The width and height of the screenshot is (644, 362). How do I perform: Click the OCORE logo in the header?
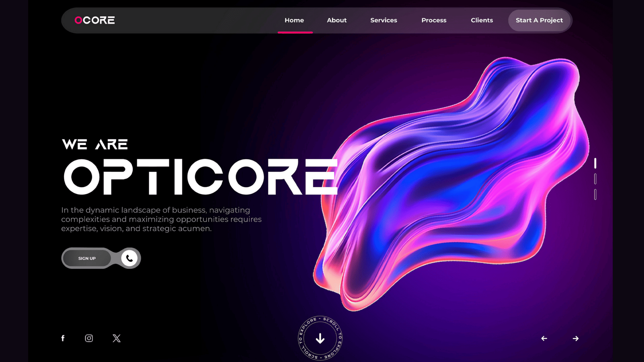point(94,20)
